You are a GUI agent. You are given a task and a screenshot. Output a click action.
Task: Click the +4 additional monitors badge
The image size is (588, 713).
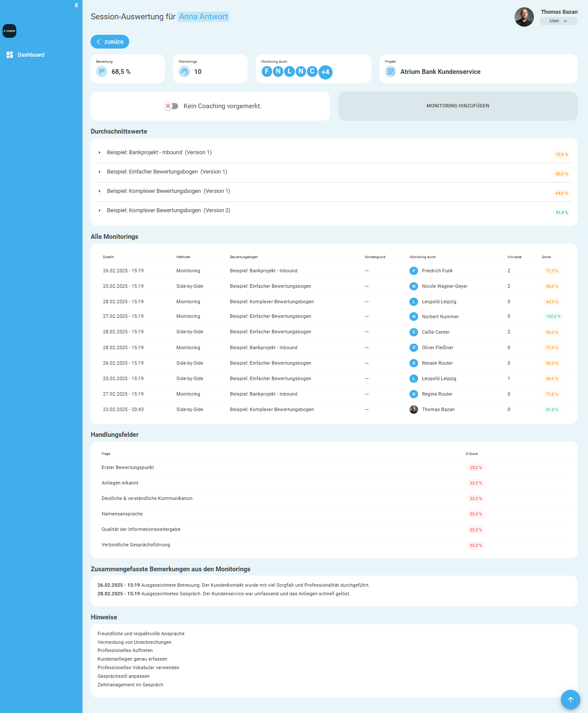click(x=325, y=72)
